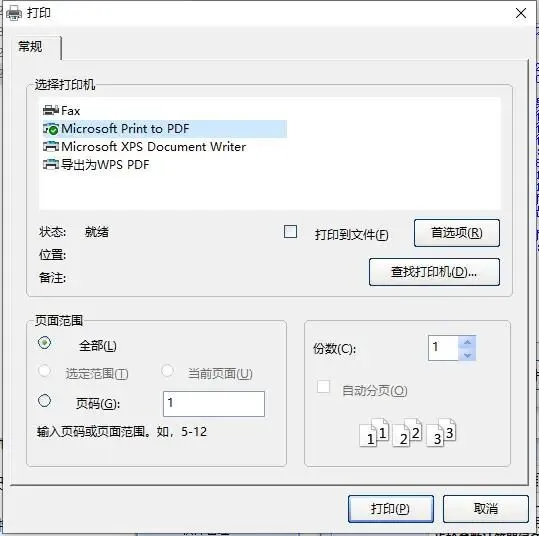
Task: Enable the 打印到文件 checkbox
Action: [x=290, y=232]
